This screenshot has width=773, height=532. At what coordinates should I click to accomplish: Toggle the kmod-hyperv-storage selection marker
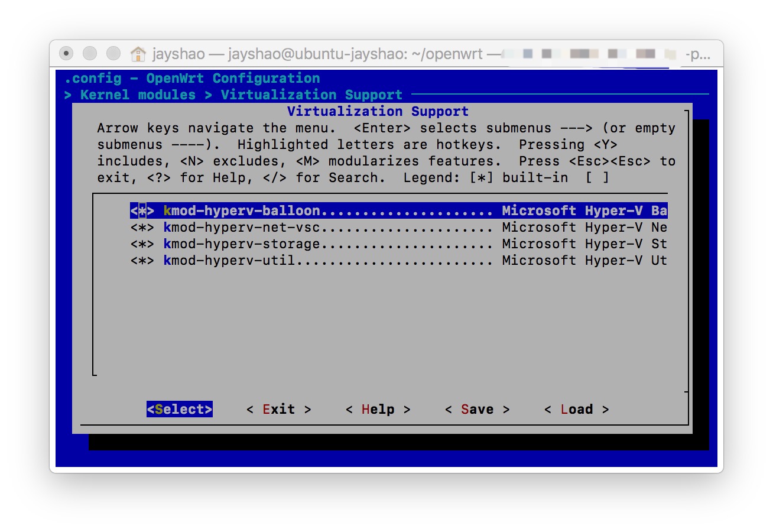[x=142, y=244]
